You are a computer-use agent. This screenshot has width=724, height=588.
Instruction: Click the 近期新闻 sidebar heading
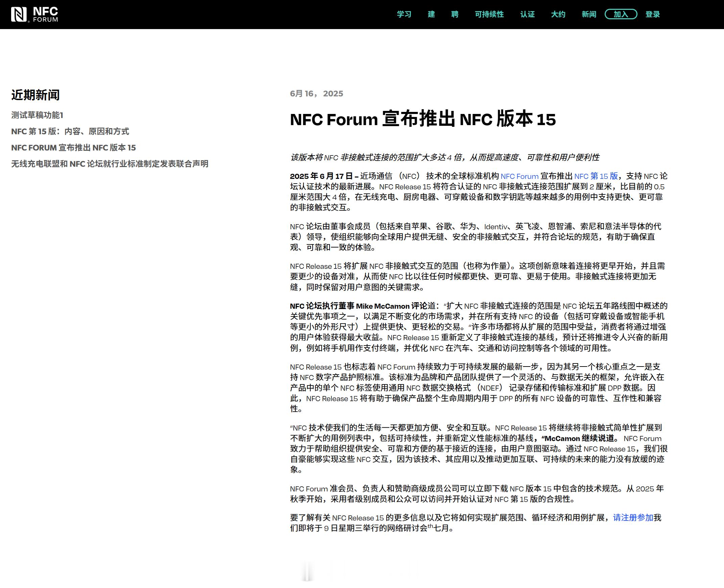[35, 95]
